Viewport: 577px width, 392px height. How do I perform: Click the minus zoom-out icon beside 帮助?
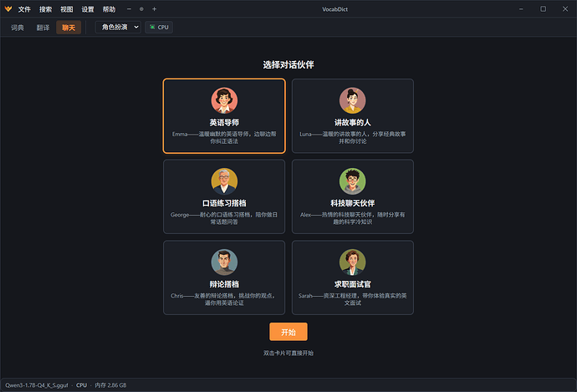coord(129,9)
